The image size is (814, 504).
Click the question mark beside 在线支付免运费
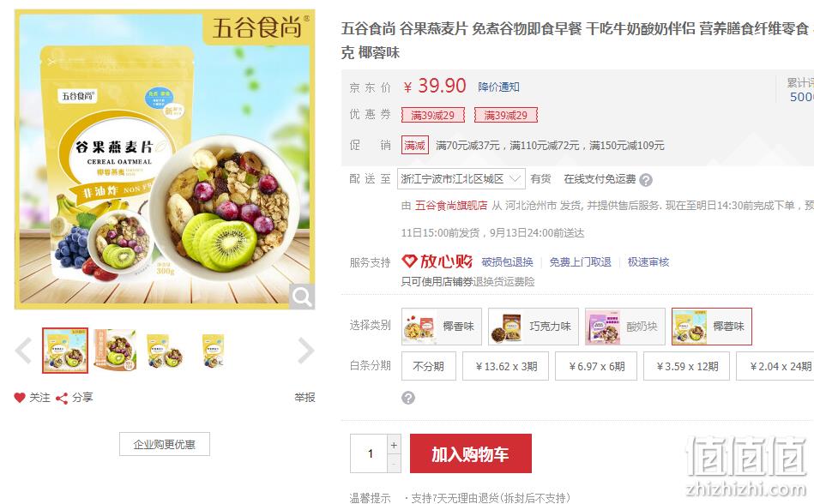(x=646, y=180)
